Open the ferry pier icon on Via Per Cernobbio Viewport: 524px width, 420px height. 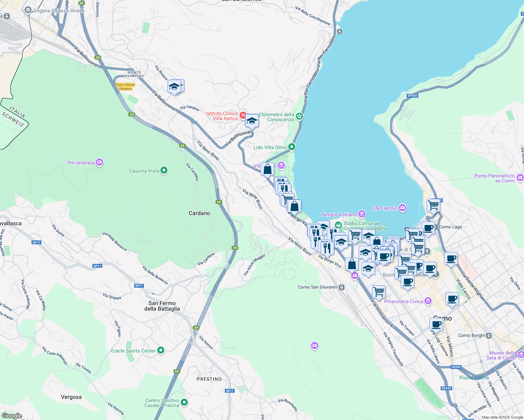[339, 31]
